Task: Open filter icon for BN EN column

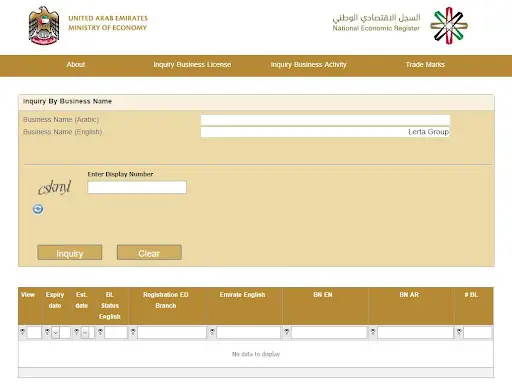Action: pyautogui.click(x=287, y=332)
